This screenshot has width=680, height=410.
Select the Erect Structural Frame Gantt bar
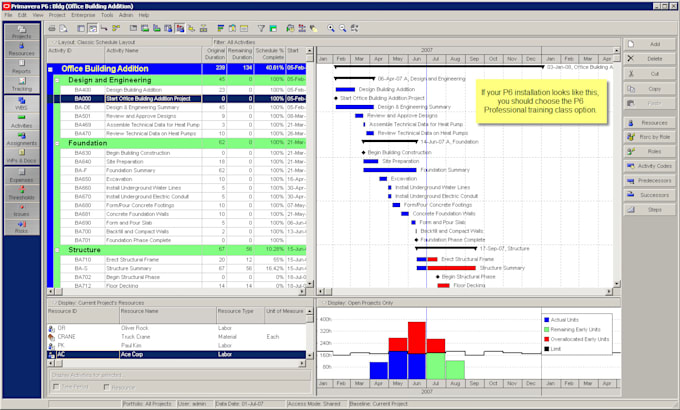(x=427, y=259)
